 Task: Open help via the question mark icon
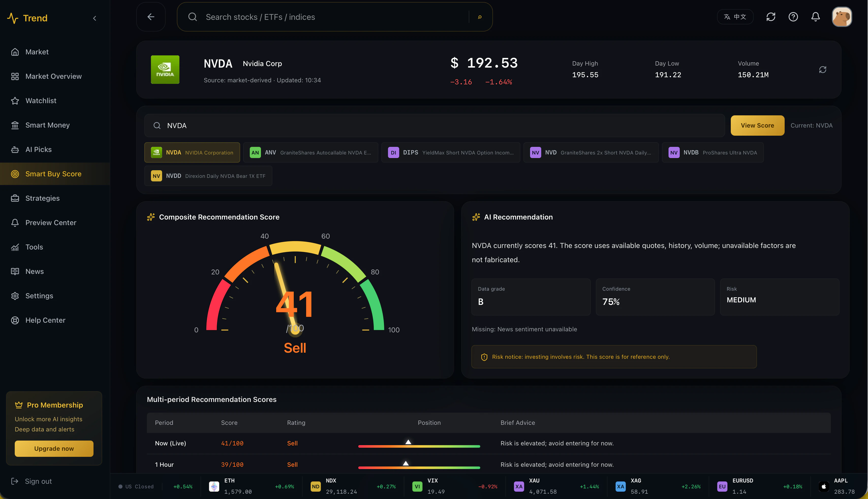point(793,17)
